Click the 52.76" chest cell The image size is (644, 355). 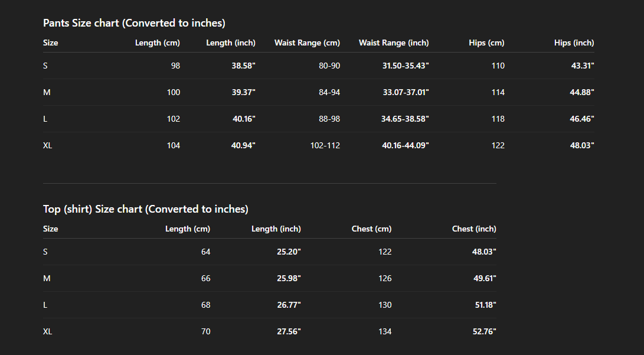tap(484, 332)
